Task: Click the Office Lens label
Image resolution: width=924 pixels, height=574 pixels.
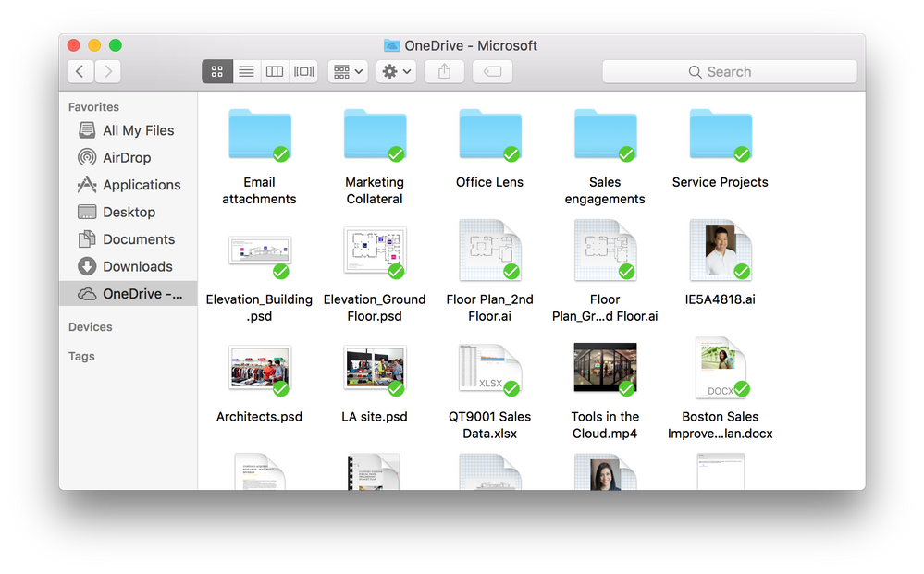Action: [x=489, y=182]
